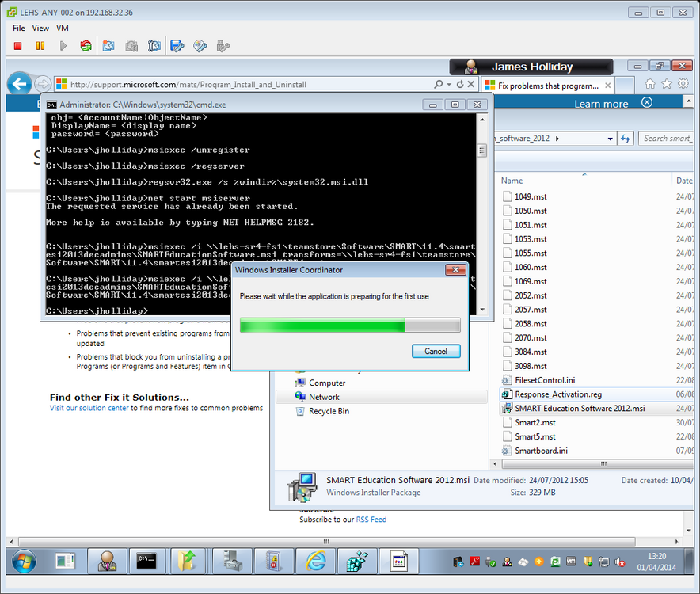Open the View menu

pos(40,28)
